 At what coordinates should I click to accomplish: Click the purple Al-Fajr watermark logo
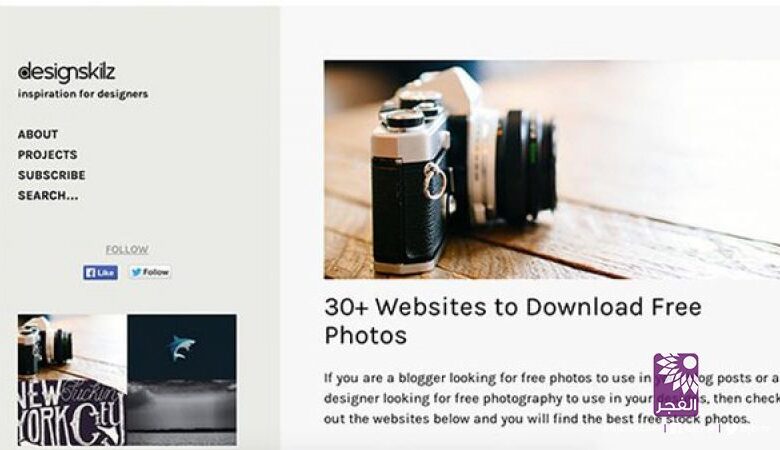coord(676,385)
